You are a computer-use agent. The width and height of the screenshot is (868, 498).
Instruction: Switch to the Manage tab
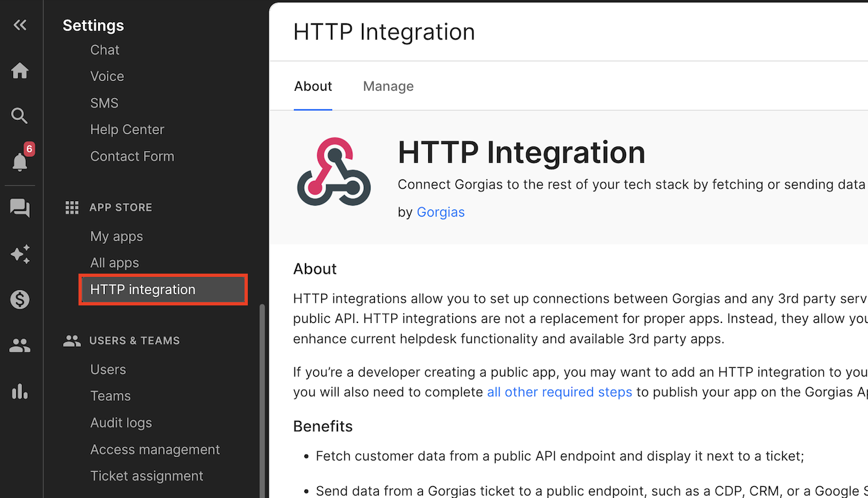pos(388,86)
